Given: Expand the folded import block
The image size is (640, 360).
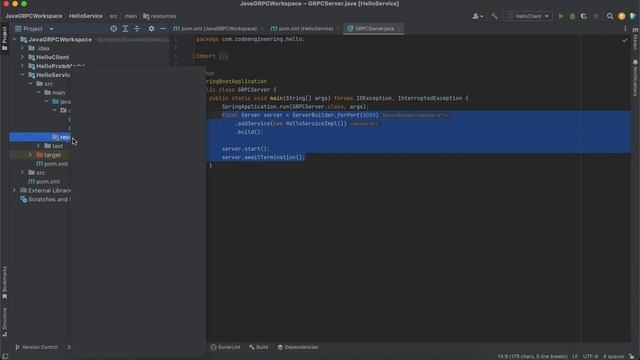Looking at the screenshot, I should [223, 56].
